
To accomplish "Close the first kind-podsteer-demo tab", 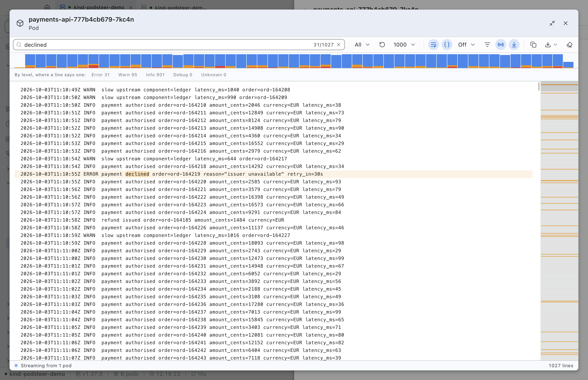I will pos(131,7).
